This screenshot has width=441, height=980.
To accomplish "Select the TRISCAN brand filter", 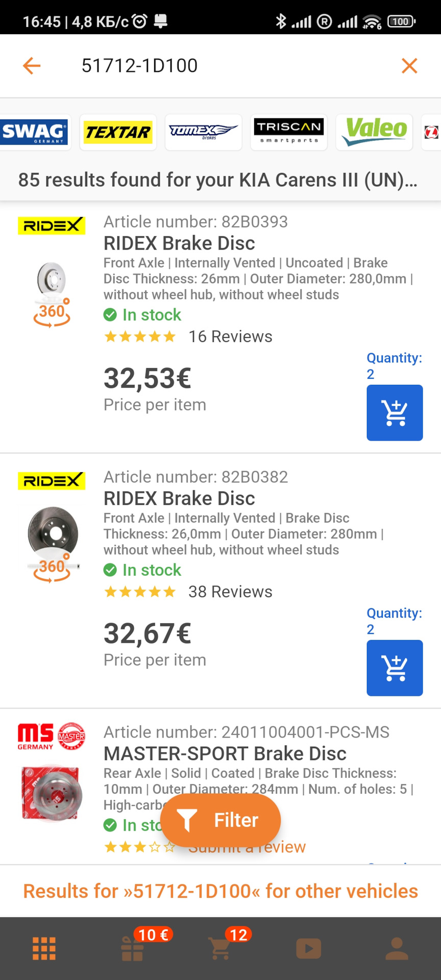I will (289, 132).
